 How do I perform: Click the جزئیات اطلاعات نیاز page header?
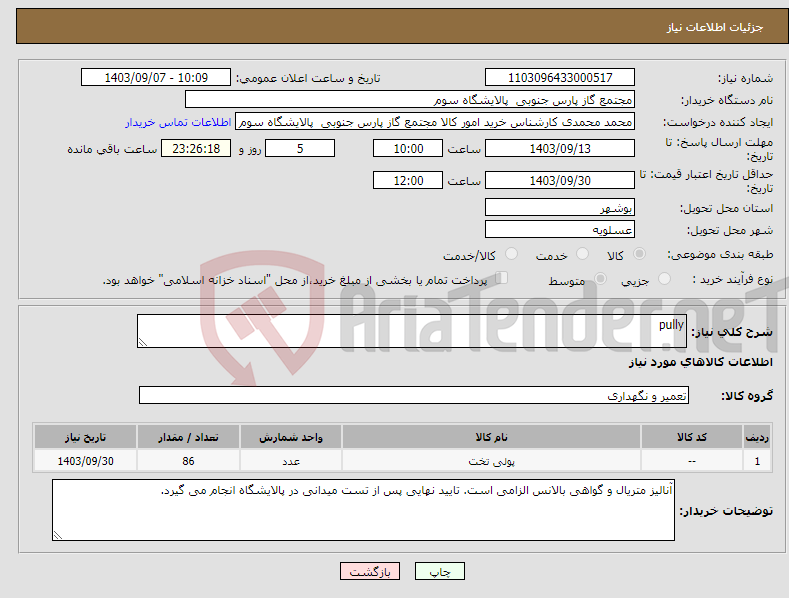click(715, 27)
